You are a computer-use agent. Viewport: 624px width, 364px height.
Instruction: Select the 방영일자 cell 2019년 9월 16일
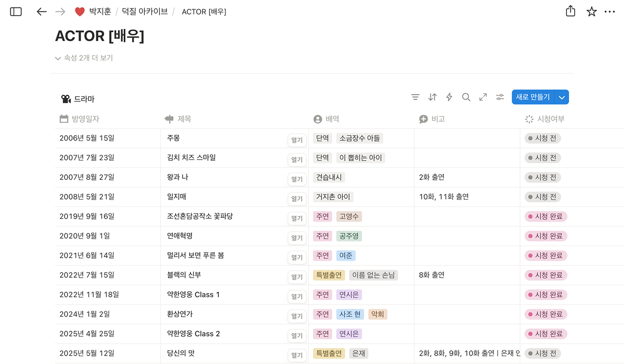click(87, 216)
